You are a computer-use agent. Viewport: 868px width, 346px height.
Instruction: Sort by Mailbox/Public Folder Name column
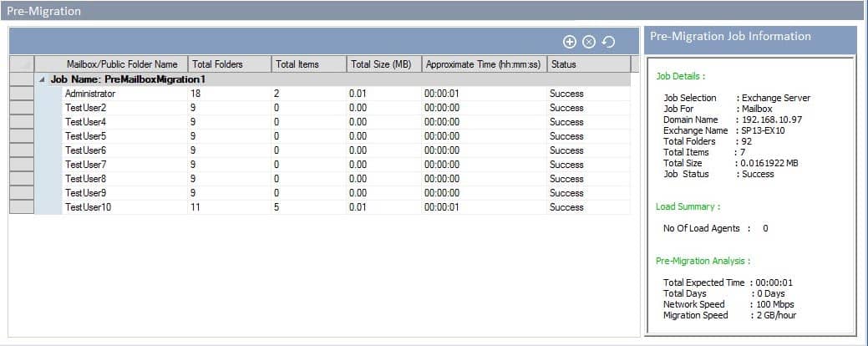(122, 64)
